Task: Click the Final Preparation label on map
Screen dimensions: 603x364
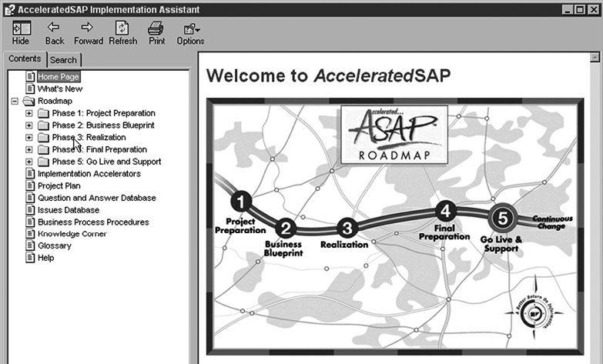Action: [x=444, y=232]
